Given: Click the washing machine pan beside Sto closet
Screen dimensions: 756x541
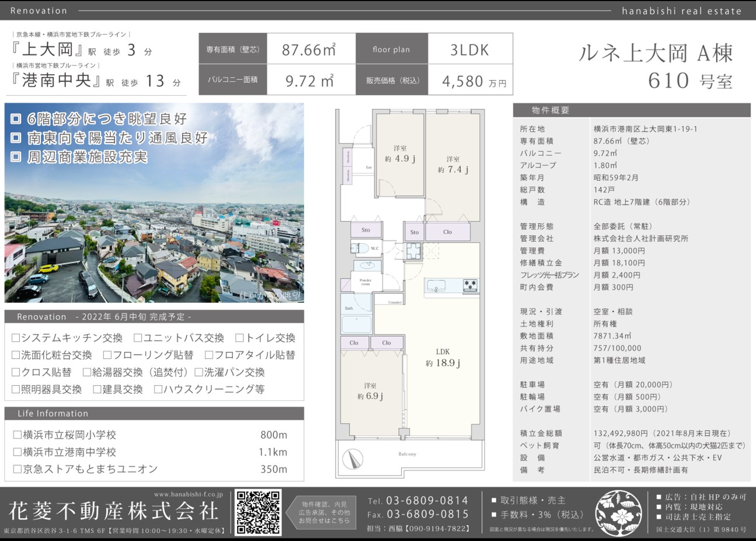Looking at the screenshot, I should [413, 251].
